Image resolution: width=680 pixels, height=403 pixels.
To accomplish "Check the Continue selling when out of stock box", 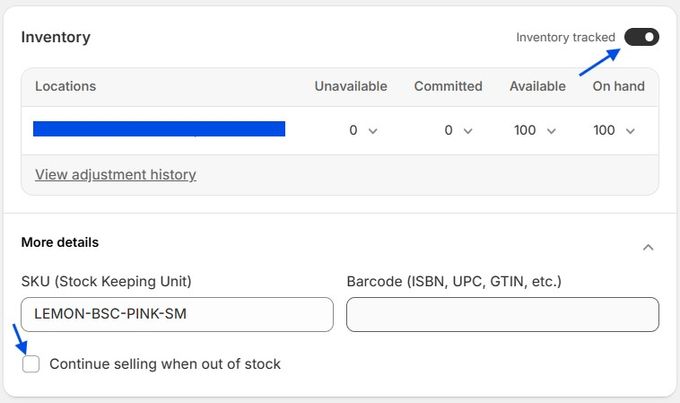I will click(x=31, y=364).
